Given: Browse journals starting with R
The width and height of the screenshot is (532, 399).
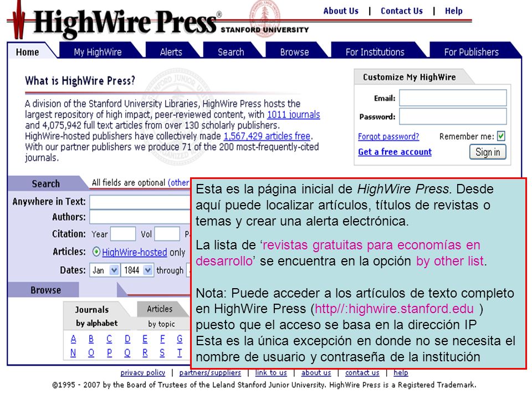Looking at the screenshot, I should [145, 353].
